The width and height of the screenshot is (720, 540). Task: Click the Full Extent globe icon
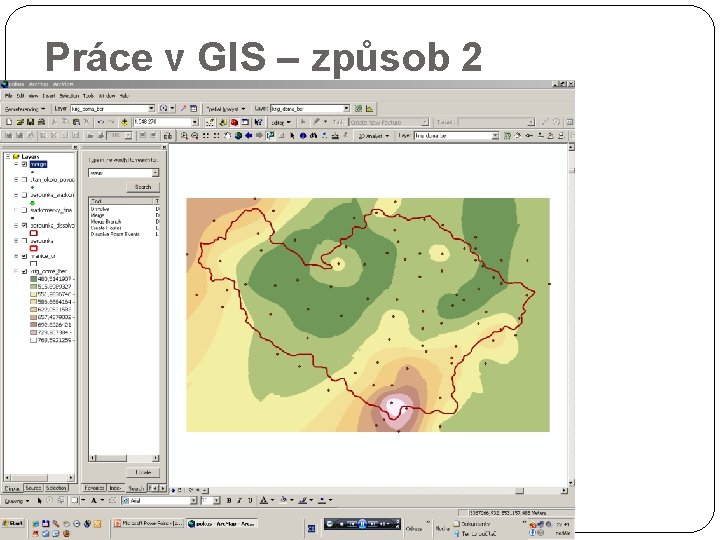point(238,135)
